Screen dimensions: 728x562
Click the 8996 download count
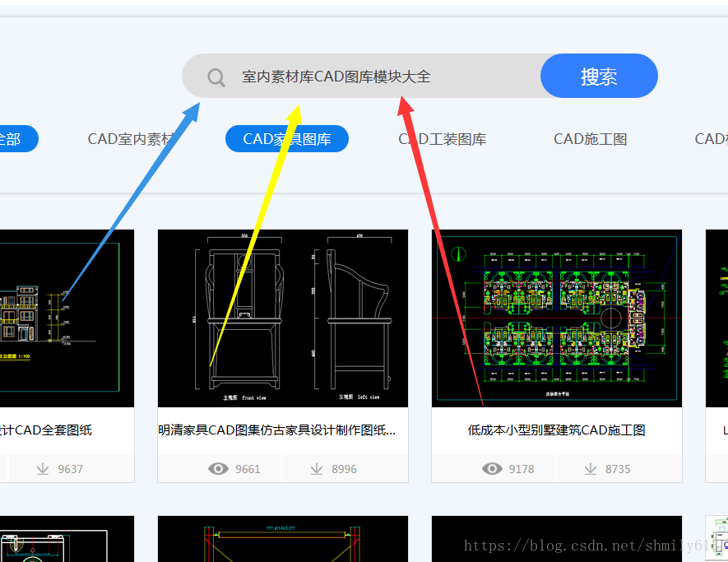[344, 469]
